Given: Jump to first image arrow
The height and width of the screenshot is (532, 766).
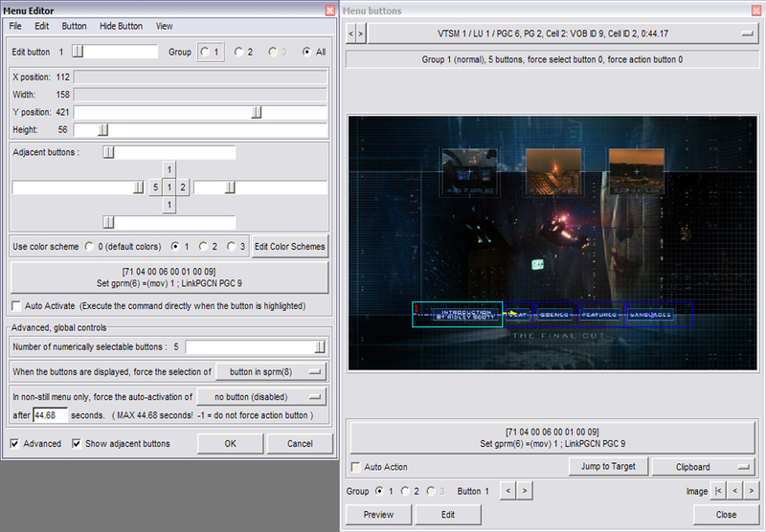Looking at the screenshot, I should point(717,491).
